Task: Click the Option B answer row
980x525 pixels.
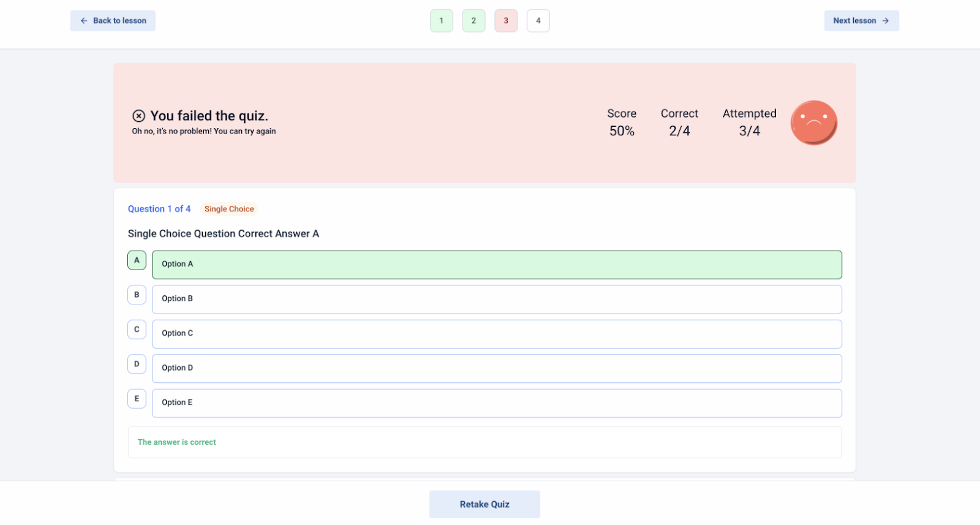Action: [496, 299]
